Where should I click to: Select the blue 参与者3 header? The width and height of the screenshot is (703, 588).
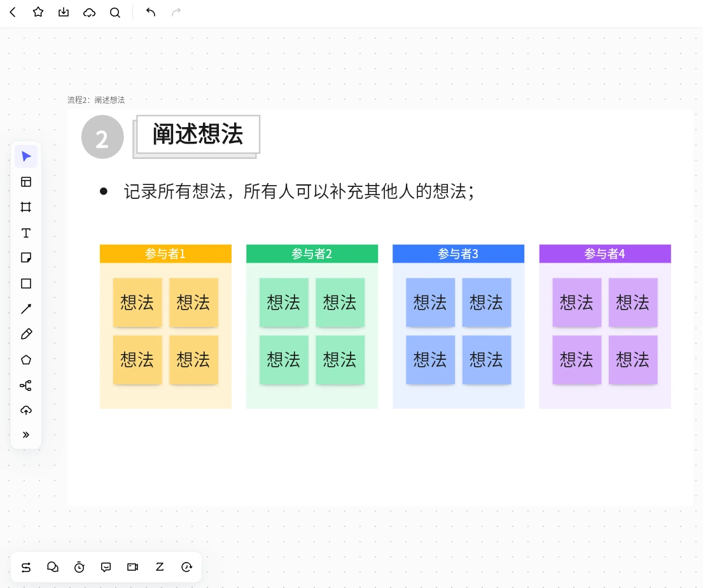click(x=458, y=254)
